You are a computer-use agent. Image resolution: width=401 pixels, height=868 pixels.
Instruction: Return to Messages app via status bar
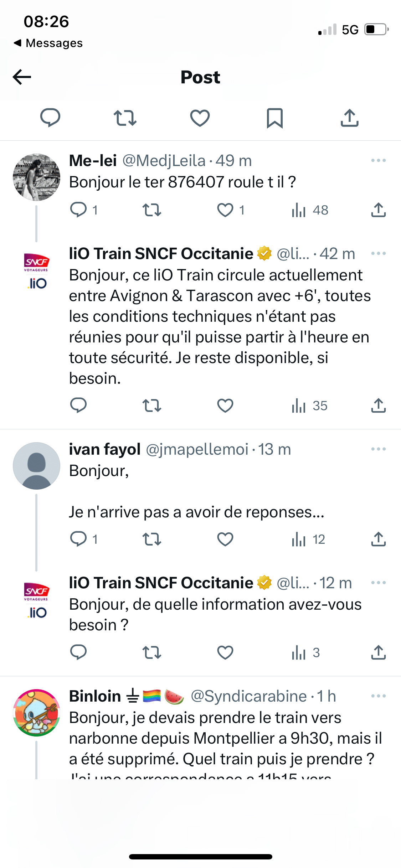pos(48,43)
